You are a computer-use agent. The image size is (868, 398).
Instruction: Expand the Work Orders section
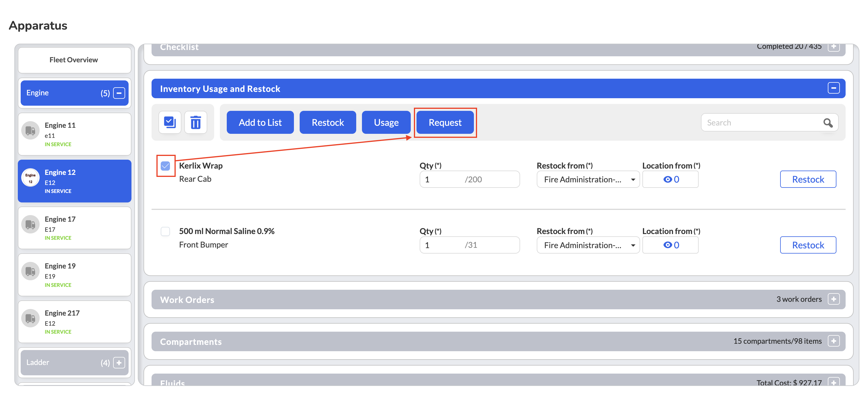click(x=834, y=299)
